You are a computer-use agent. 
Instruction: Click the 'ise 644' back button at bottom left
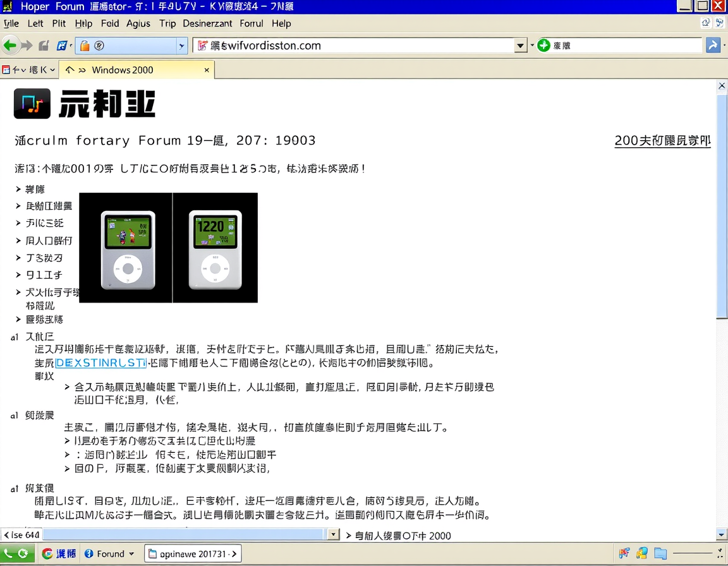point(22,535)
